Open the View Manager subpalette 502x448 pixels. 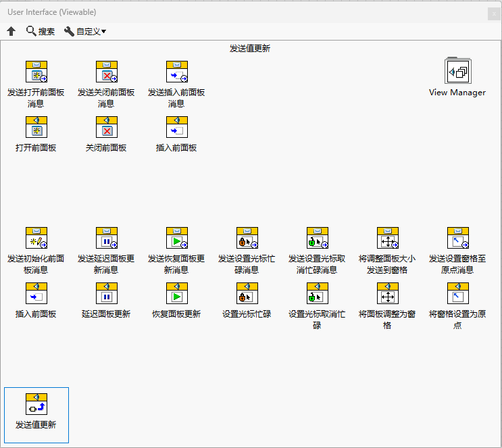[x=458, y=70]
